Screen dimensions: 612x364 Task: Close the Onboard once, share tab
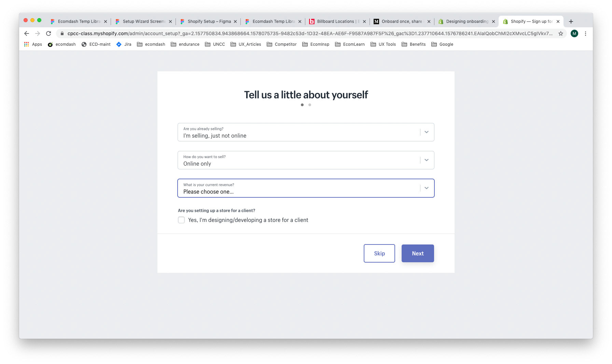point(429,22)
